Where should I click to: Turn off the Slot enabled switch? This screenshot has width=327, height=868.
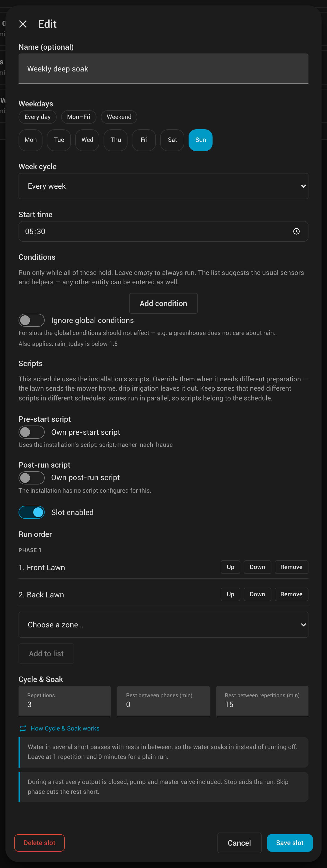tap(32, 512)
